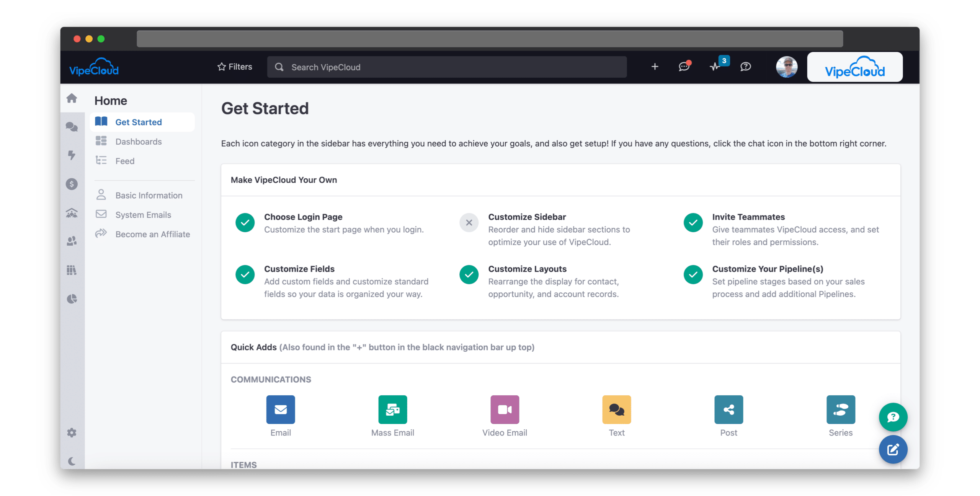Open the Dashboards section
980x496 pixels.
click(138, 141)
